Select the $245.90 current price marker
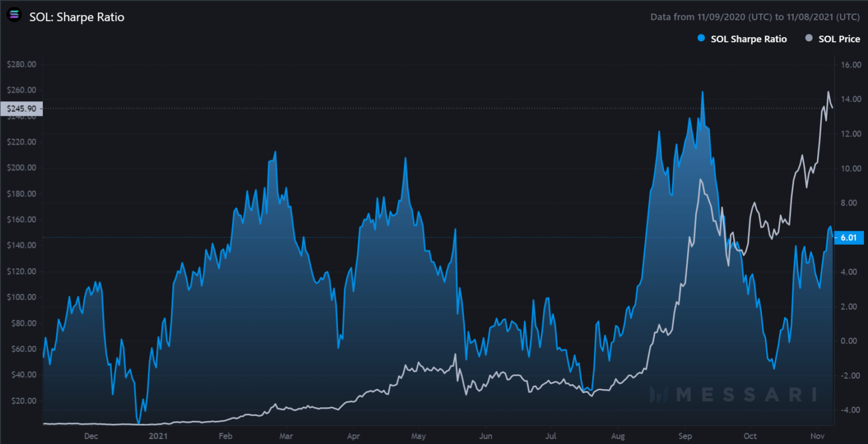Screen dimensions: 868x444 tap(21, 108)
